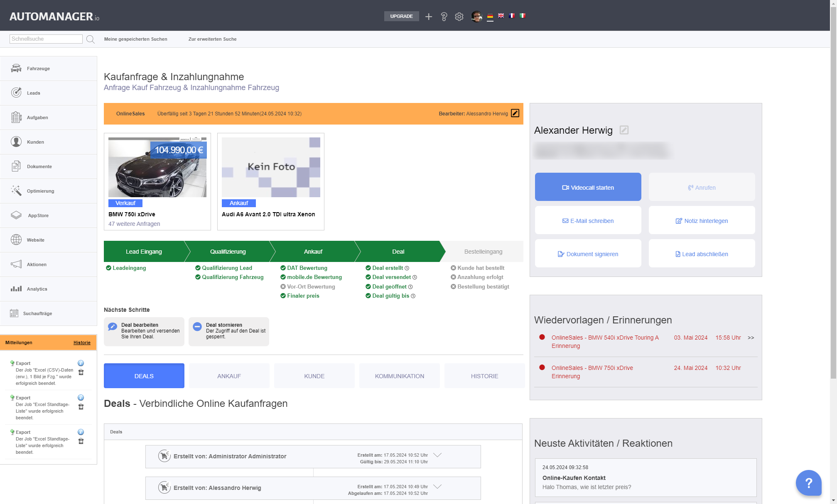Switch language to Italian flag
Viewport: 837px width, 504px height.
[x=523, y=16]
